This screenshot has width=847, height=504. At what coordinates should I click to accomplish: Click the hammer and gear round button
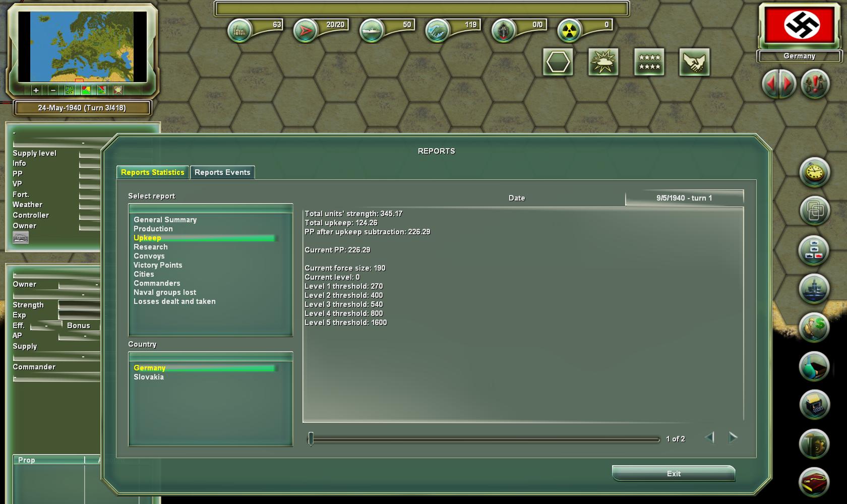point(815,445)
